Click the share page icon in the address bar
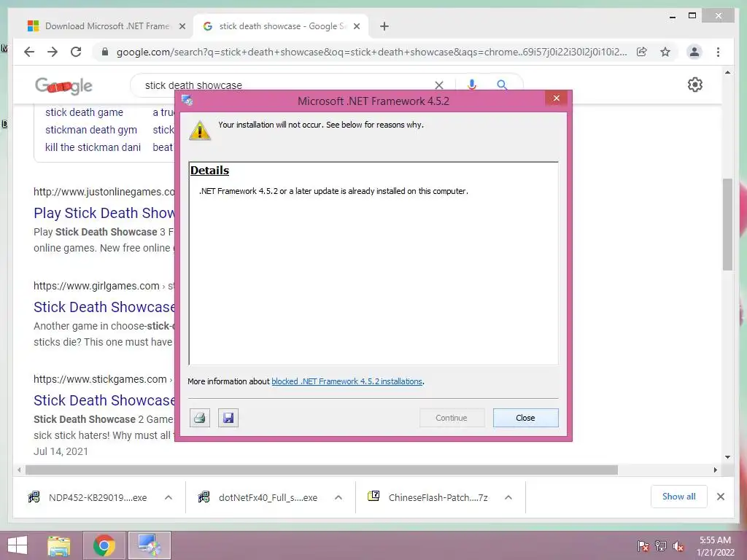Screen dimensions: 747x560 pos(642,52)
